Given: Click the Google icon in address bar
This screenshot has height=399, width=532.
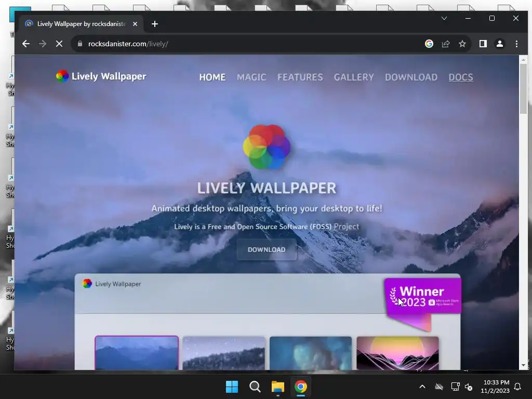Looking at the screenshot, I should pos(429,44).
